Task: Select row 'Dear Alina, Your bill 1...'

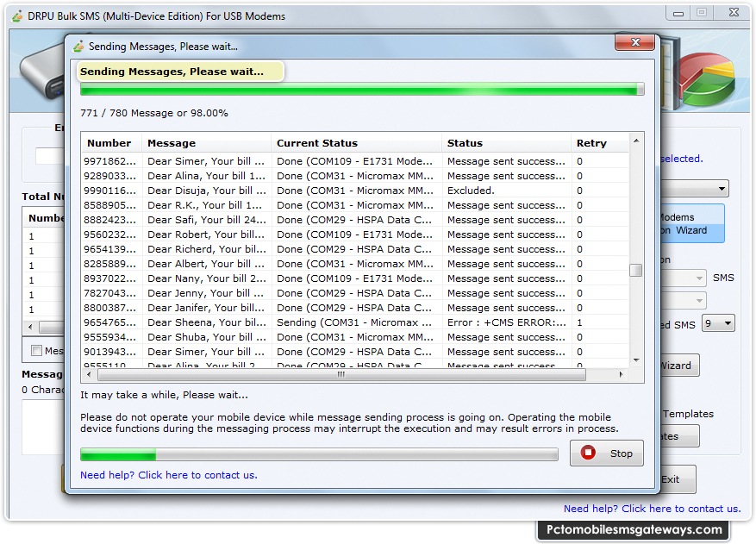Action: point(355,176)
